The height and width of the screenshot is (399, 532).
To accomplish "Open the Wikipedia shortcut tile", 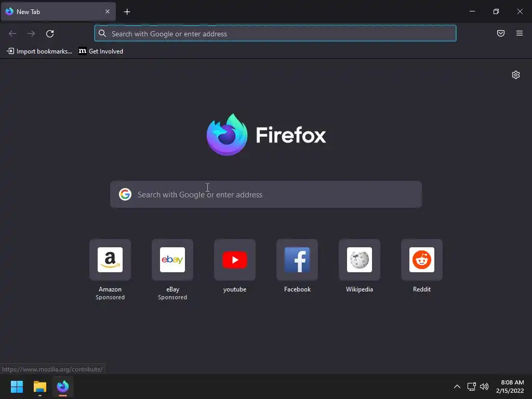I will [360, 260].
